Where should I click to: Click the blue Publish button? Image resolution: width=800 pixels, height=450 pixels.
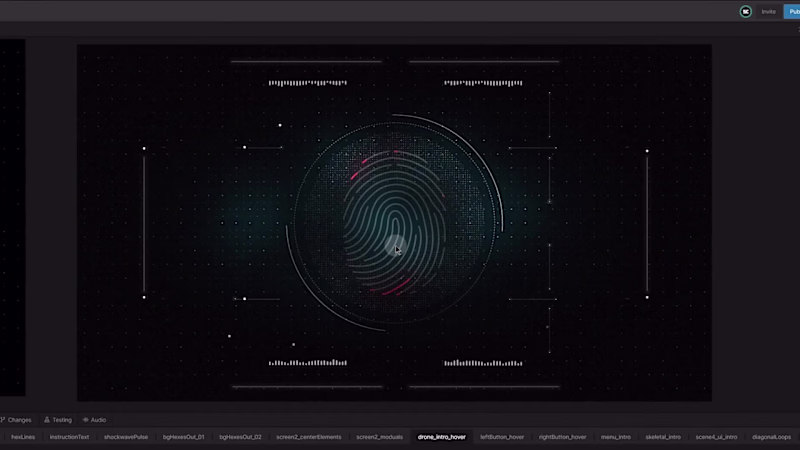tap(792, 11)
